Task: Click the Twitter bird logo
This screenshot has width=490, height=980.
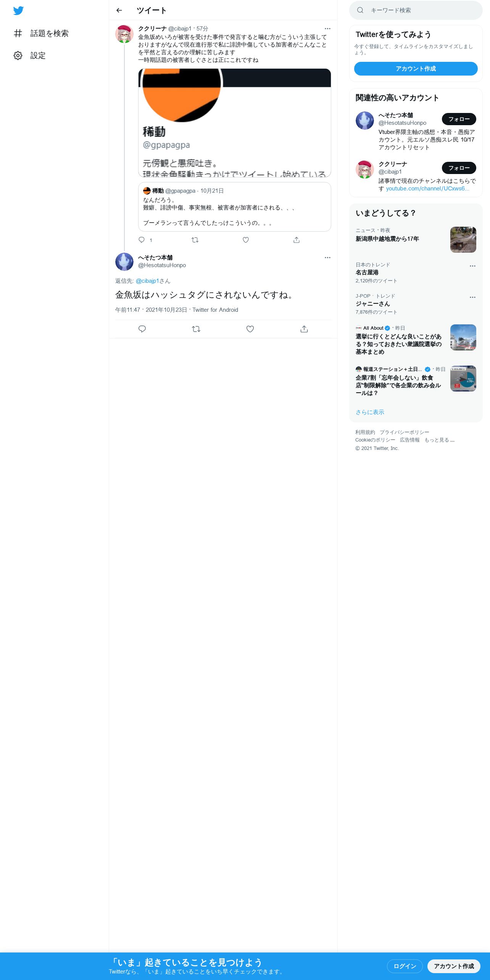Action: 18,11
